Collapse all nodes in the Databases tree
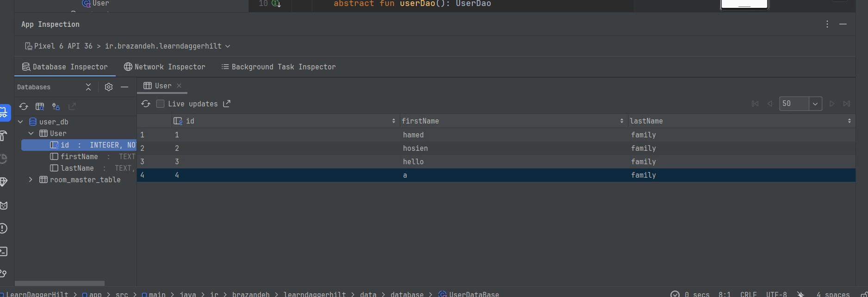Image resolution: width=868 pixels, height=297 pixels. pos(88,87)
